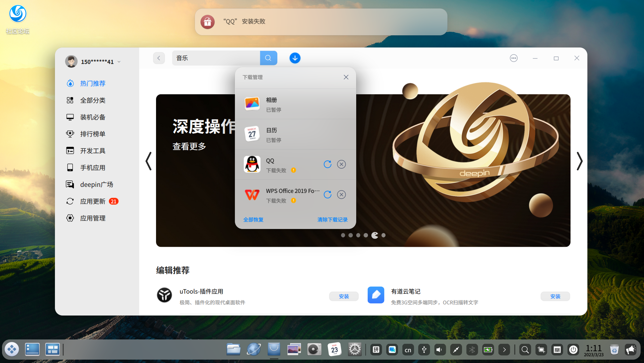Cancel the WPS Office 2019 download
The height and width of the screenshot is (363, 644).
click(341, 195)
